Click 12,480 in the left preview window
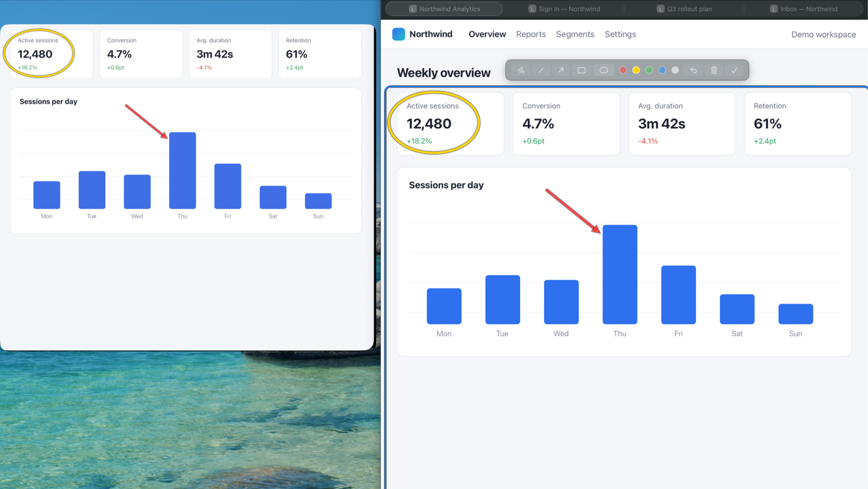 (35, 54)
